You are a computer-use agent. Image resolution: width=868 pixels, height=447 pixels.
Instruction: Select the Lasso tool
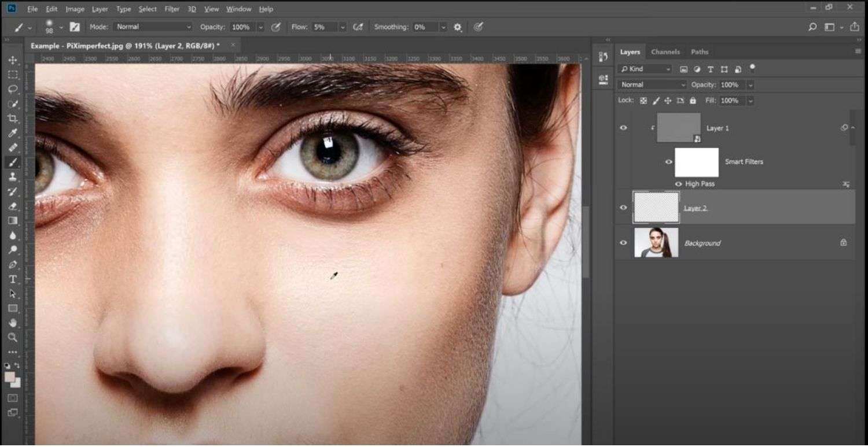coord(13,88)
